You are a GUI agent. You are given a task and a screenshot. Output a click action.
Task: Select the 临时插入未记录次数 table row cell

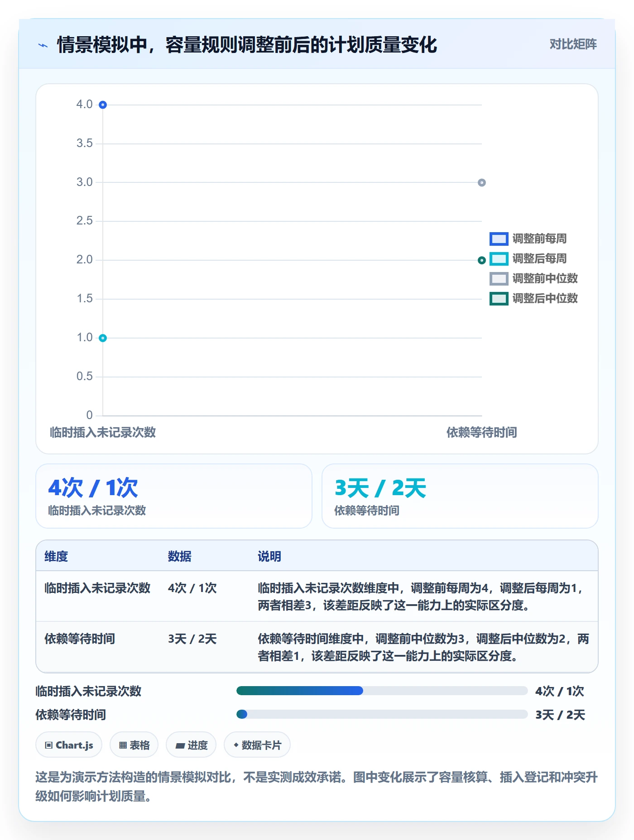point(97,588)
